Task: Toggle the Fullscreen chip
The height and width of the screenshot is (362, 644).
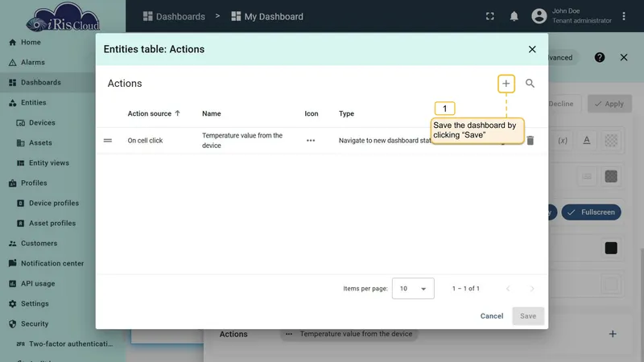Action: pos(591,212)
